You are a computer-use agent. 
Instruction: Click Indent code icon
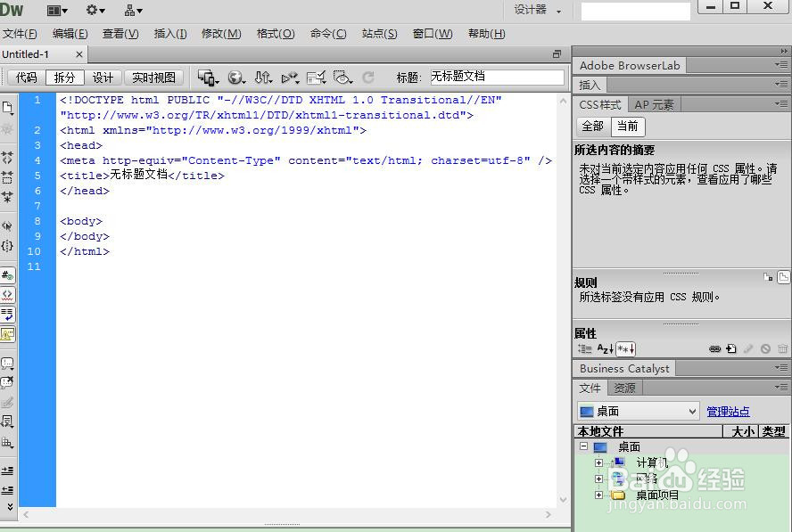point(7,471)
